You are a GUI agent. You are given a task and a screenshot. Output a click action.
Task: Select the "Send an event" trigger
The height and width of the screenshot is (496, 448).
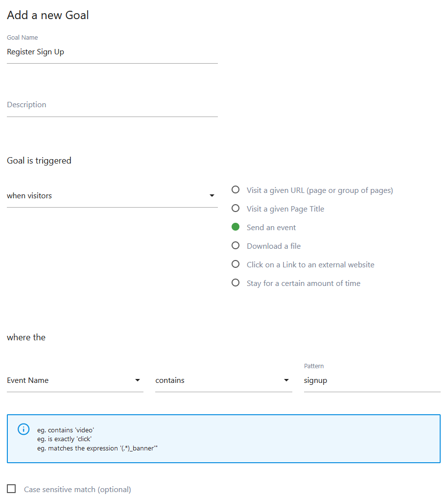(236, 227)
